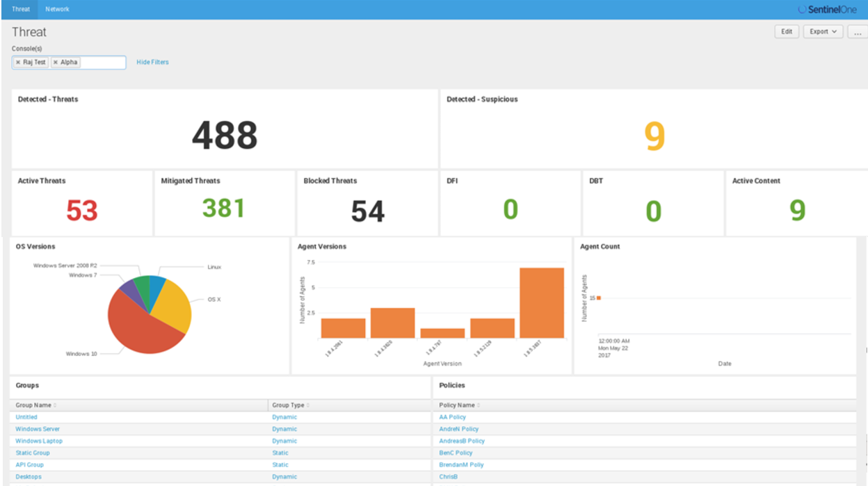
Task: Click inside the Console(s) filter input
Action: tap(103, 63)
